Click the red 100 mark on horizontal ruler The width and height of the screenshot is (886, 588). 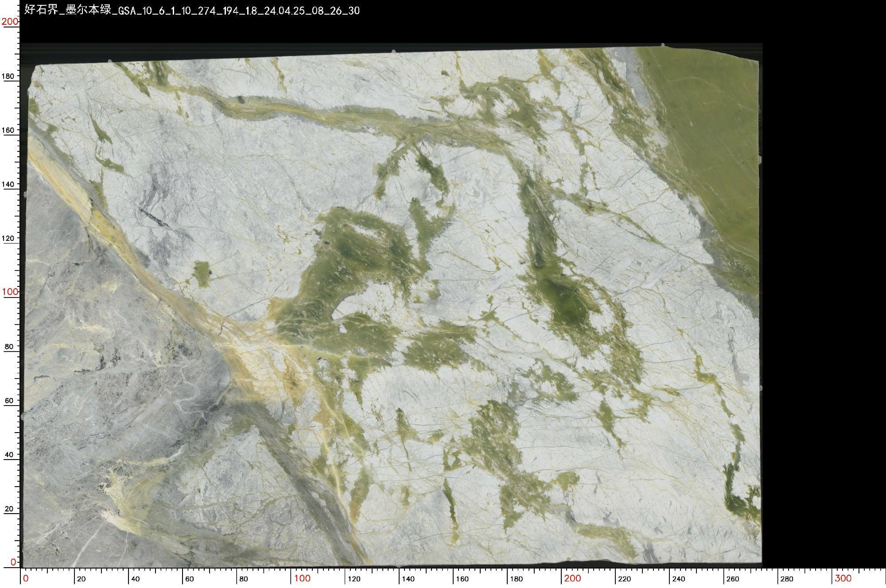[x=303, y=578]
